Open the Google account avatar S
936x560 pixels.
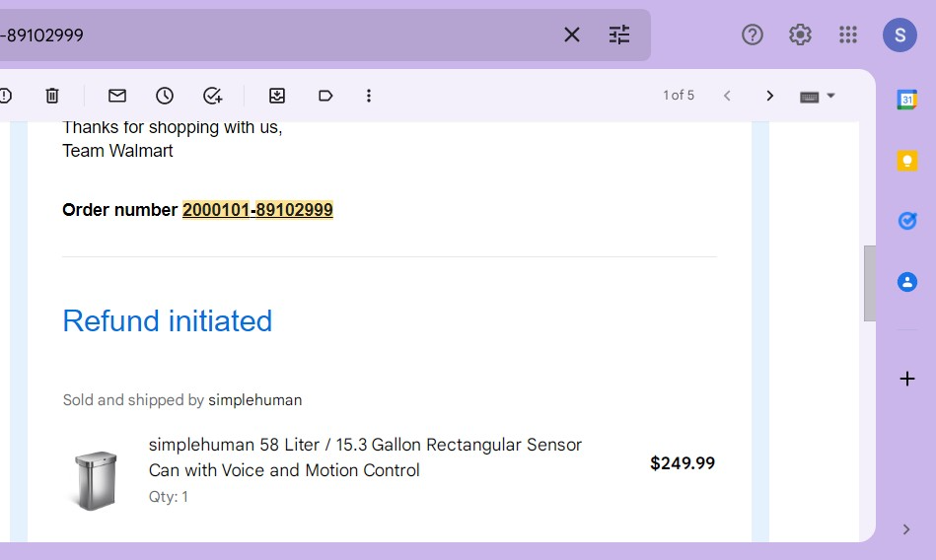point(900,35)
